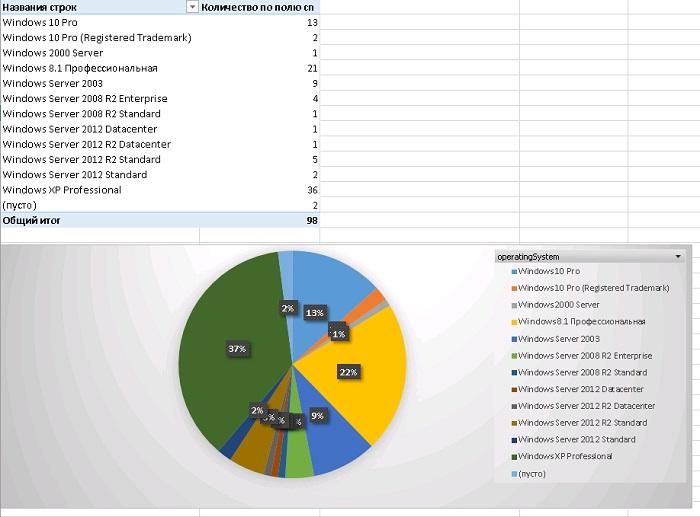Open the operatingSystem field dropdown in chart
The height and width of the screenshot is (517, 700).
(x=678, y=257)
